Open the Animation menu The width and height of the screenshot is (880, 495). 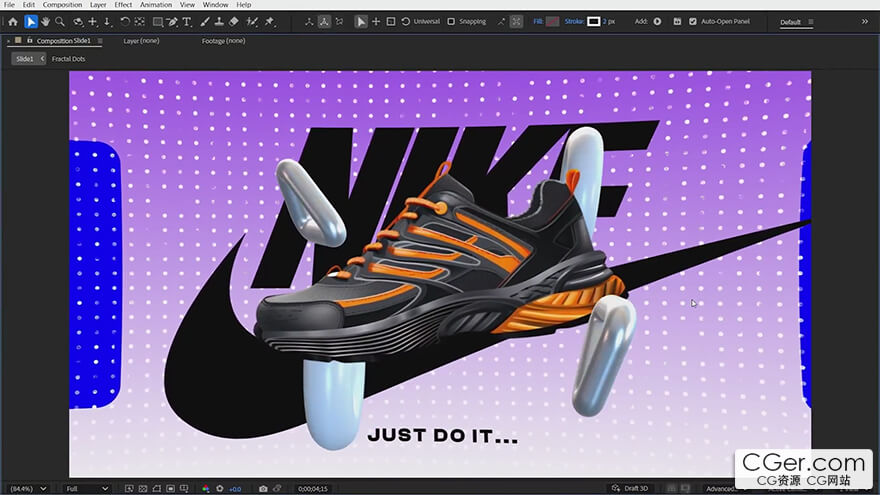(156, 4)
